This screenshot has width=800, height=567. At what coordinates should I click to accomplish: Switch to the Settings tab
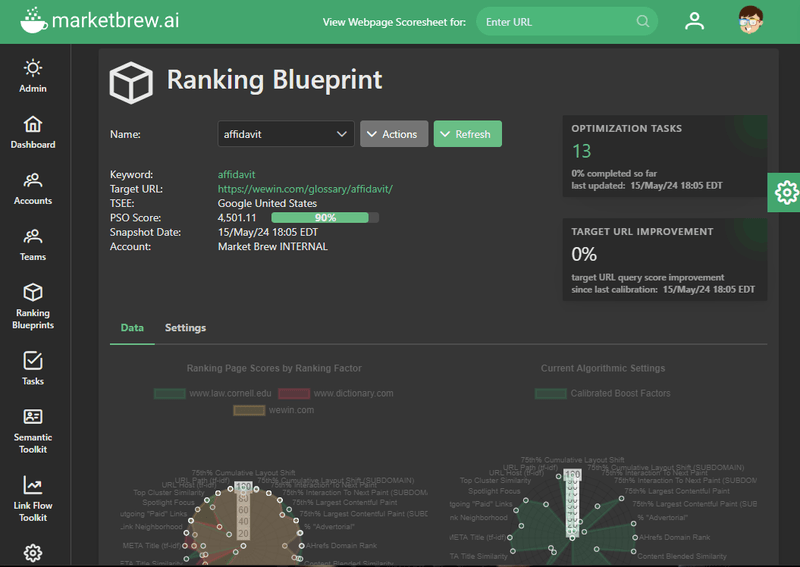[185, 328]
